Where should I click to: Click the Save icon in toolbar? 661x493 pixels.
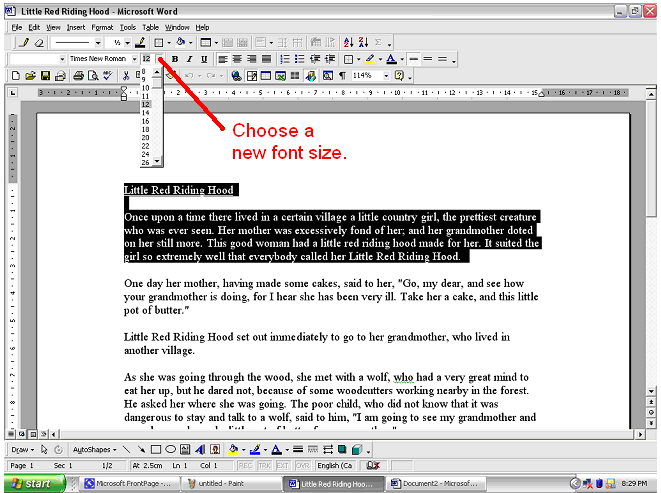tap(45, 75)
